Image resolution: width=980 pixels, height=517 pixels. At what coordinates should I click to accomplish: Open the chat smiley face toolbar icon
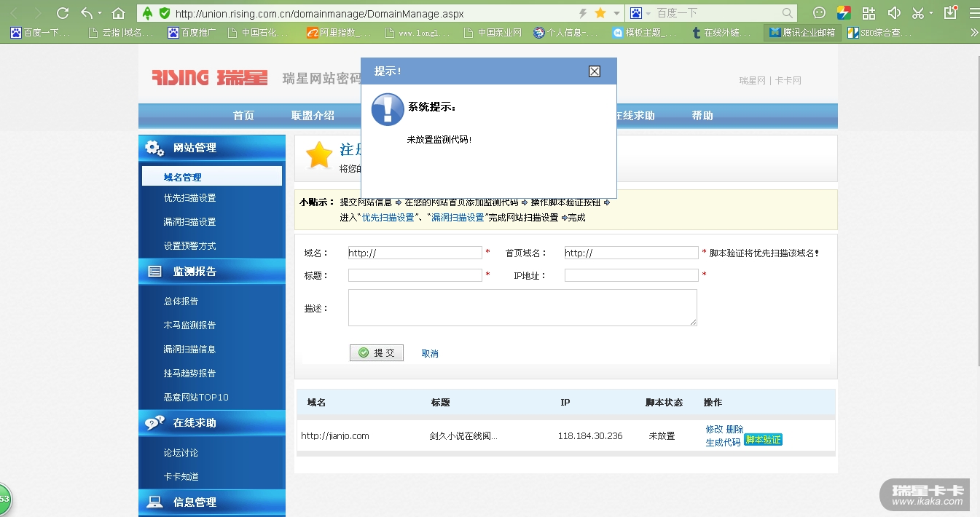820,13
